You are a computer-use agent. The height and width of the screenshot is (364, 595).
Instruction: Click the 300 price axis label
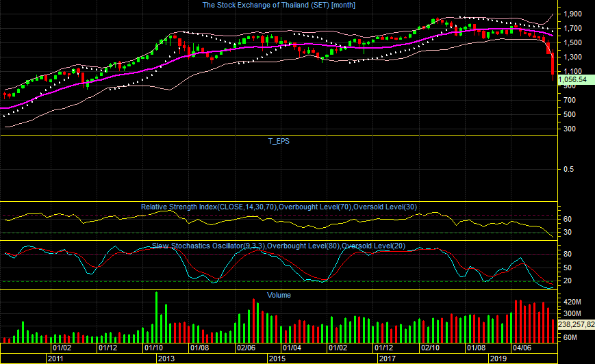pos(570,129)
